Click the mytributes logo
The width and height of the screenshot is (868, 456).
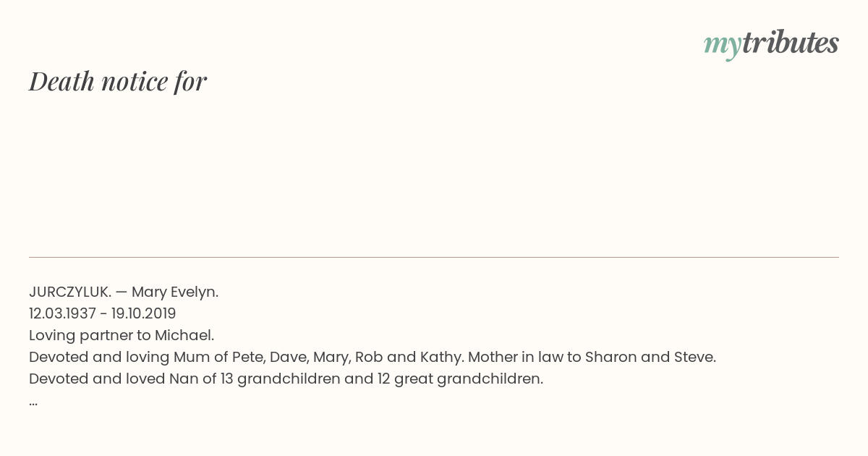771,44
